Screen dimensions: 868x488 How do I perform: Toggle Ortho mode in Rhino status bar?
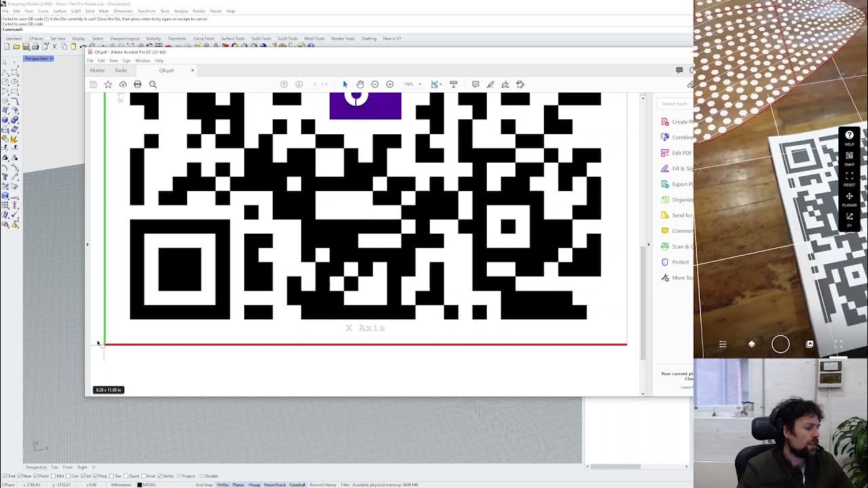(222, 485)
